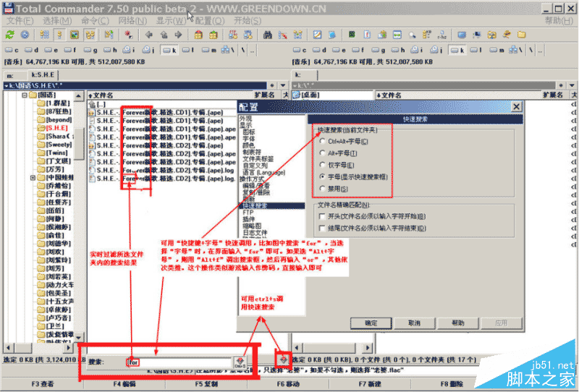
Task: Click the go forward arrow icon
Action: 178,35
